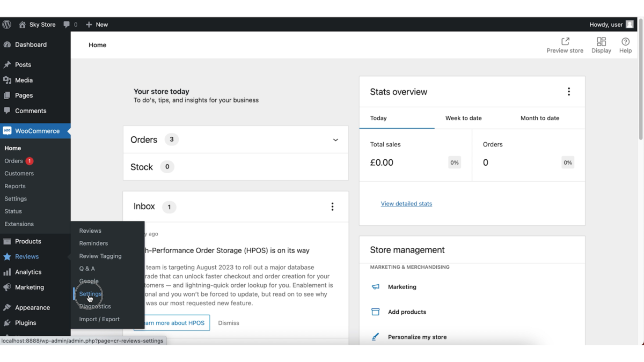Switch to the Month to date tab
The image size is (644, 362).
(x=539, y=117)
